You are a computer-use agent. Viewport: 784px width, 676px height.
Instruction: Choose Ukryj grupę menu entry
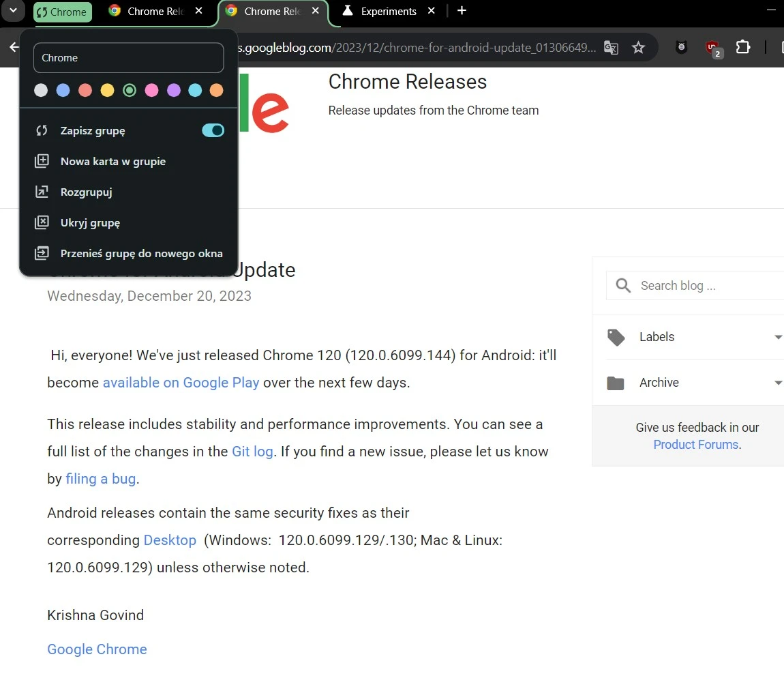point(128,222)
